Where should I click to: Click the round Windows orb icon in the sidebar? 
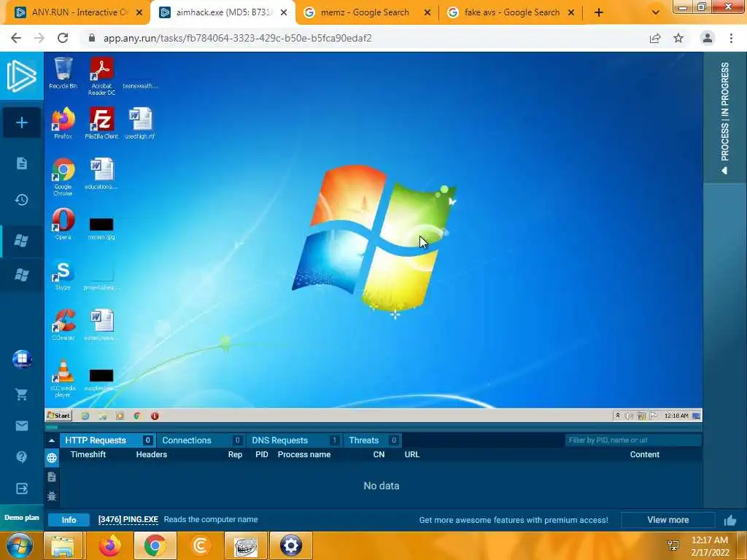(x=22, y=359)
